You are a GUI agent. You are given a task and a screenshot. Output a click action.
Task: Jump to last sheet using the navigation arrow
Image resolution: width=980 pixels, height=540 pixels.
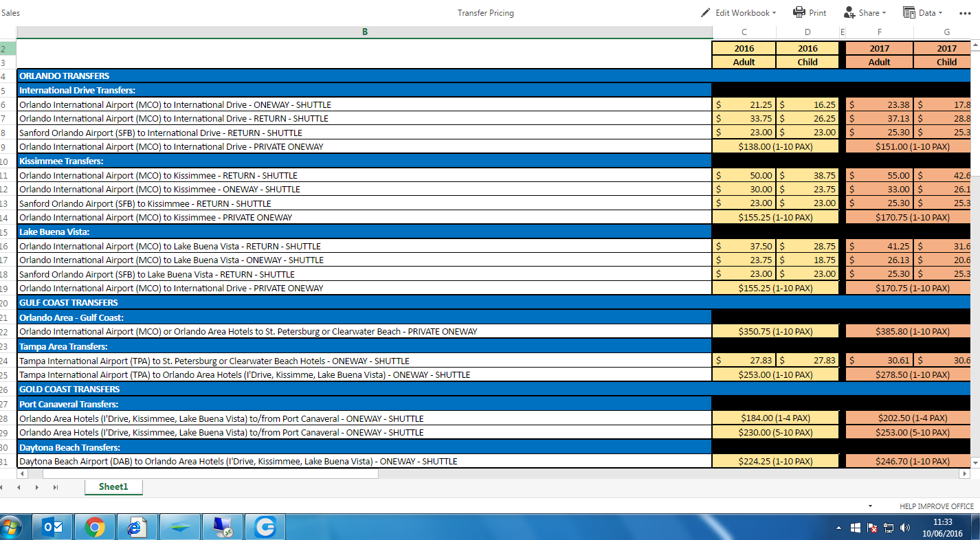coord(56,487)
